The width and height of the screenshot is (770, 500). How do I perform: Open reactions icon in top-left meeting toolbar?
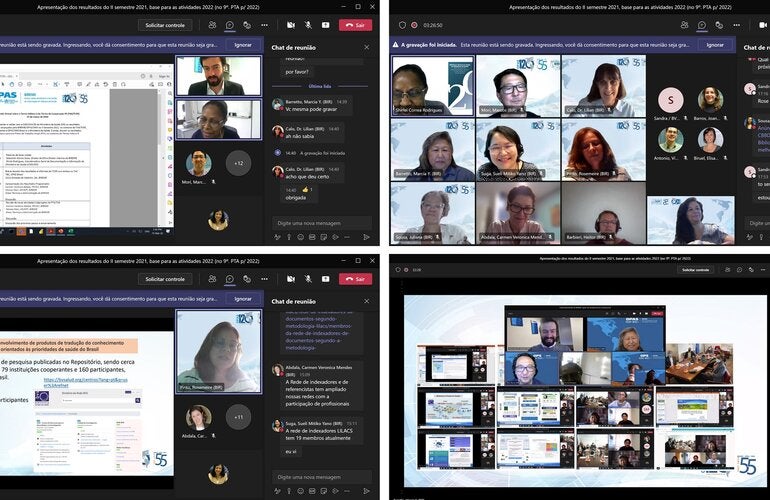[247, 25]
